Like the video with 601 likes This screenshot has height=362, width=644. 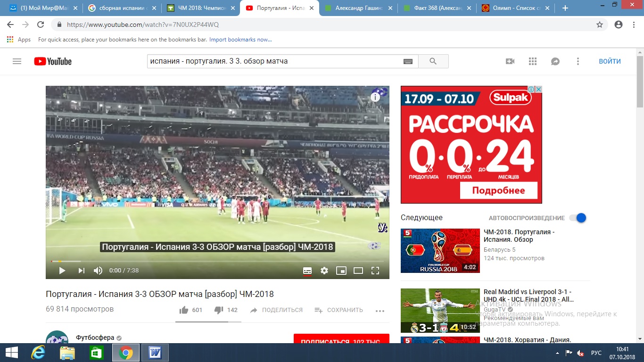190,310
